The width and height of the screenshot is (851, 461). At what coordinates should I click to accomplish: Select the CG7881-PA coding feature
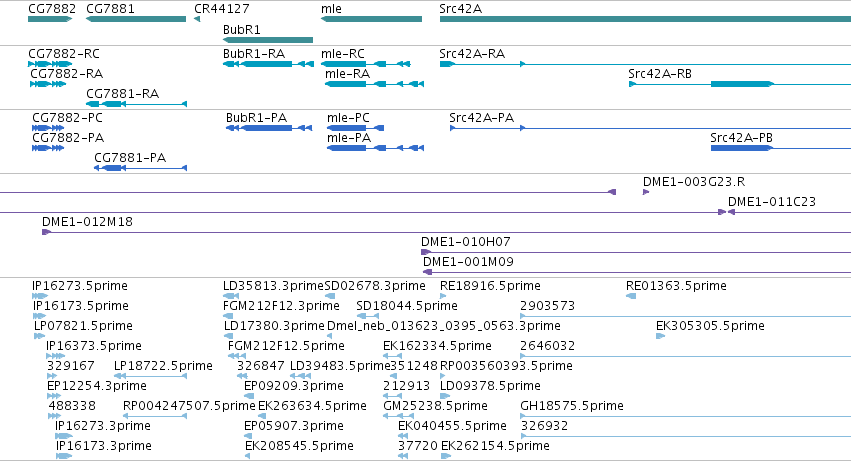(x=141, y=168)
